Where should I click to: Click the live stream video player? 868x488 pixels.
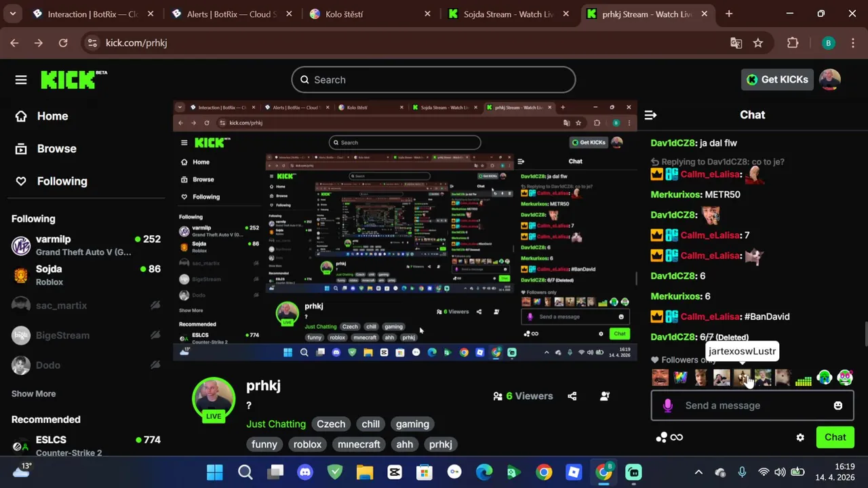point(406,230)
